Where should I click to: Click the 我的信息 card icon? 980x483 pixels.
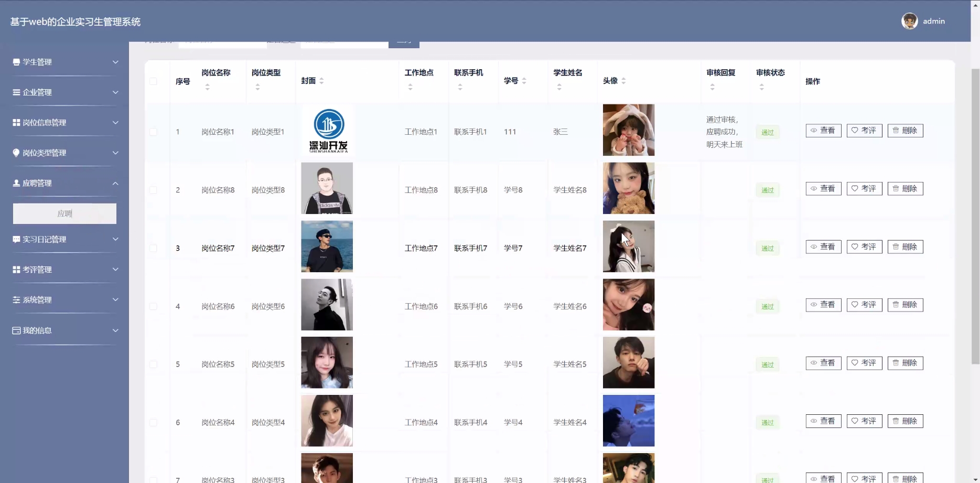(16, 330)
